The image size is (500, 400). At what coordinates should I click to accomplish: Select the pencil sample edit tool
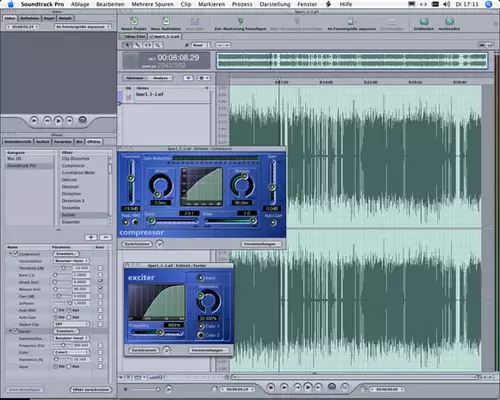pyautogui.click(x=137, y=45)
